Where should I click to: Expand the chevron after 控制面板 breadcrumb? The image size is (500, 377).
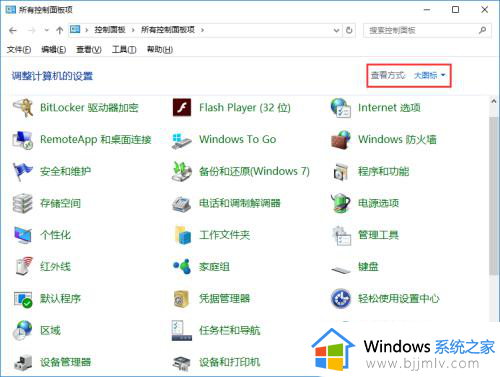[x=133, y=30]
